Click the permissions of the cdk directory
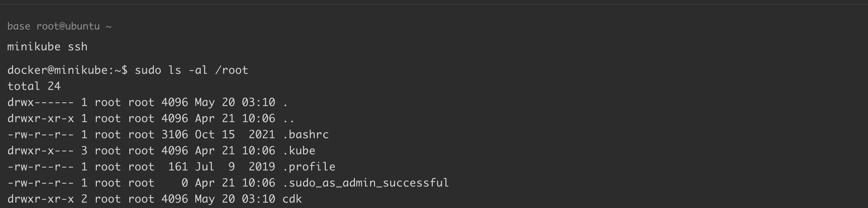This screenshot has height=208, width=868. 41,199
